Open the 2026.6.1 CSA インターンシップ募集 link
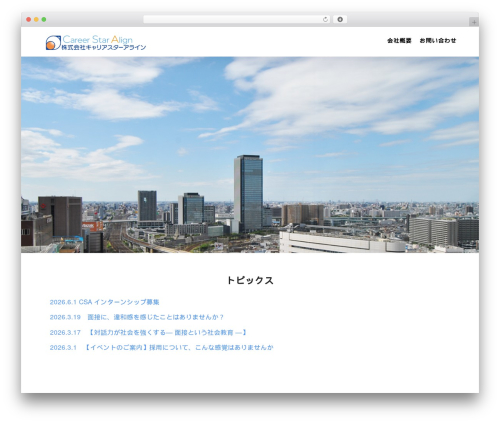 (104, 302)
